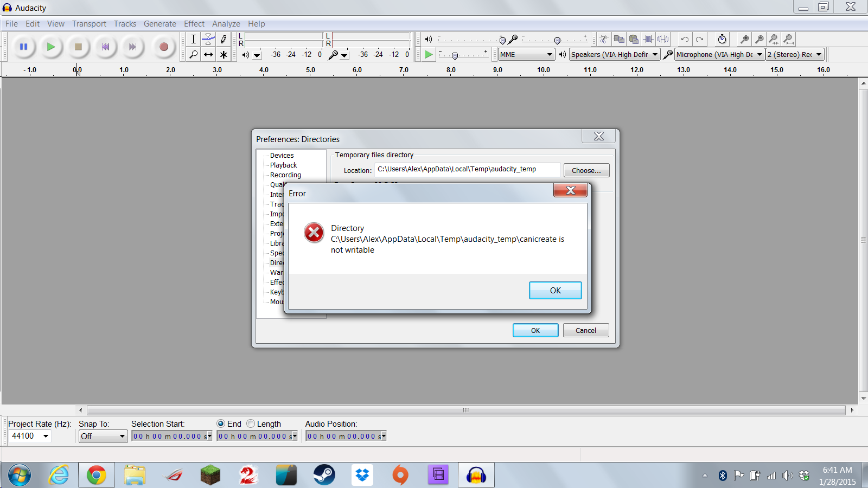Screen dimensions: 868x488
Task: Select the Multi-tool asterisk icon
Action: [x=224, y=55]
